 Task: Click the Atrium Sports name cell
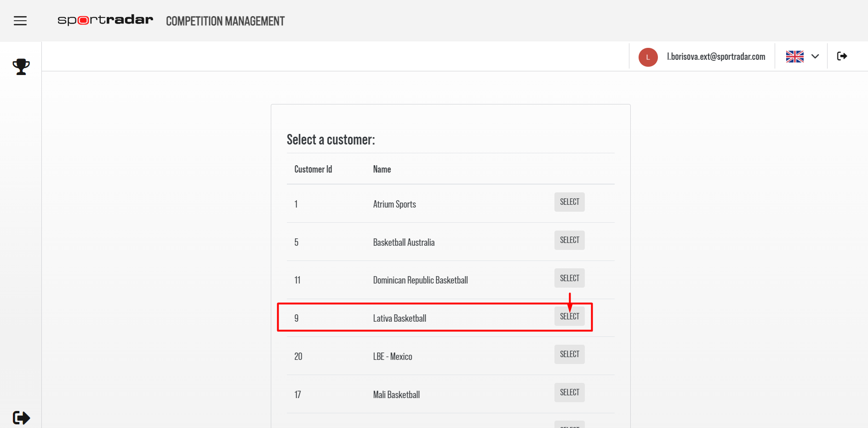click(394, 204)
